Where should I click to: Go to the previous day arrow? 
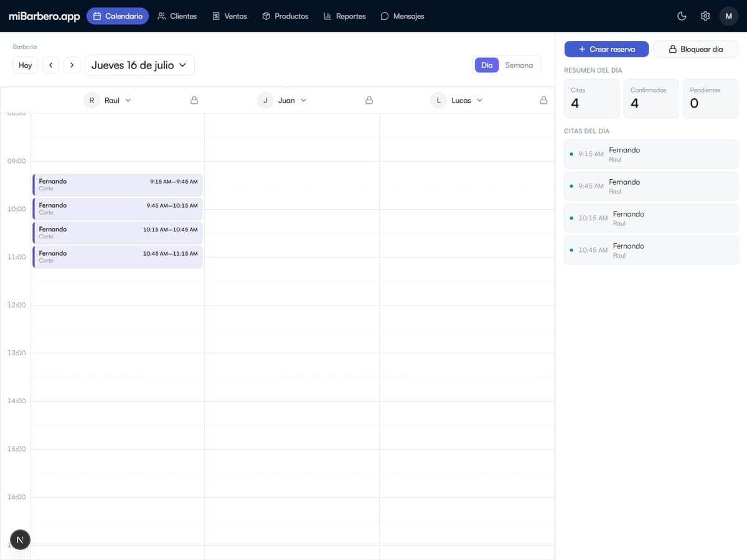point(50,65)
